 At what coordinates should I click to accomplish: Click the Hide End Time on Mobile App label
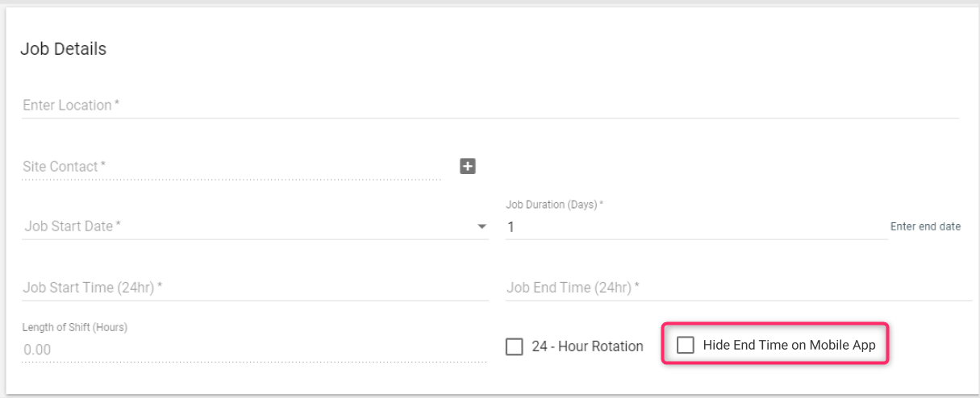[789, 345]
